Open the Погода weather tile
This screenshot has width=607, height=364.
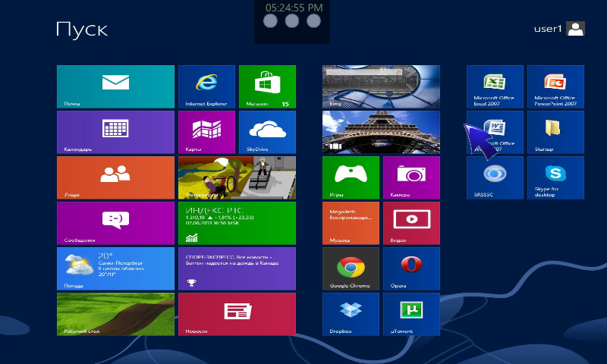(115, 269)
